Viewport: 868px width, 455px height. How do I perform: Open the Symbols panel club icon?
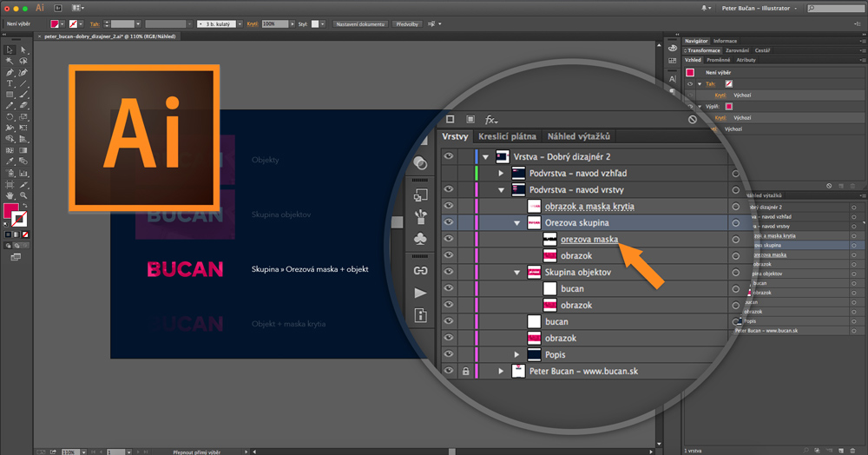coord(420,239)
